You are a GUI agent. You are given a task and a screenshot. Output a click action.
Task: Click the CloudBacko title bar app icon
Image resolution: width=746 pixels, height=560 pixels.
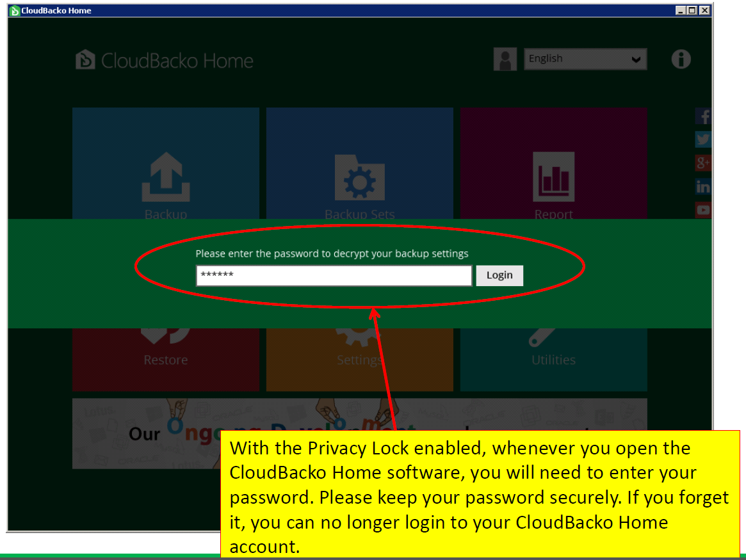15,10
